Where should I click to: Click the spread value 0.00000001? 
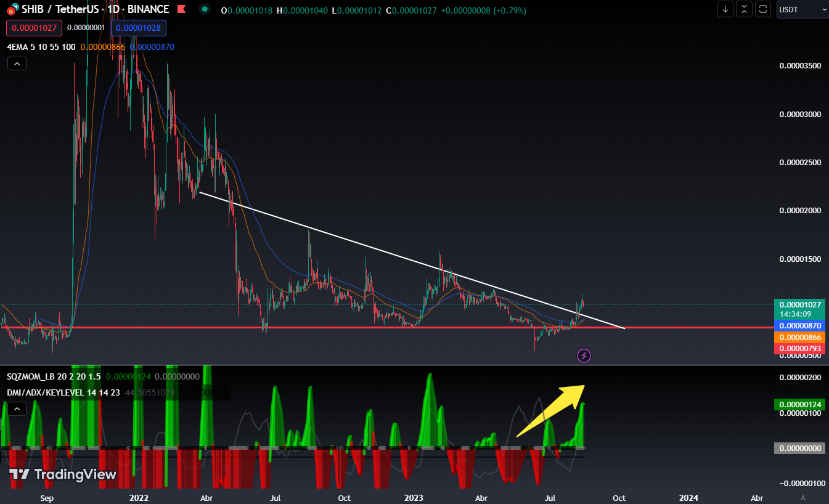coord(87,28)
